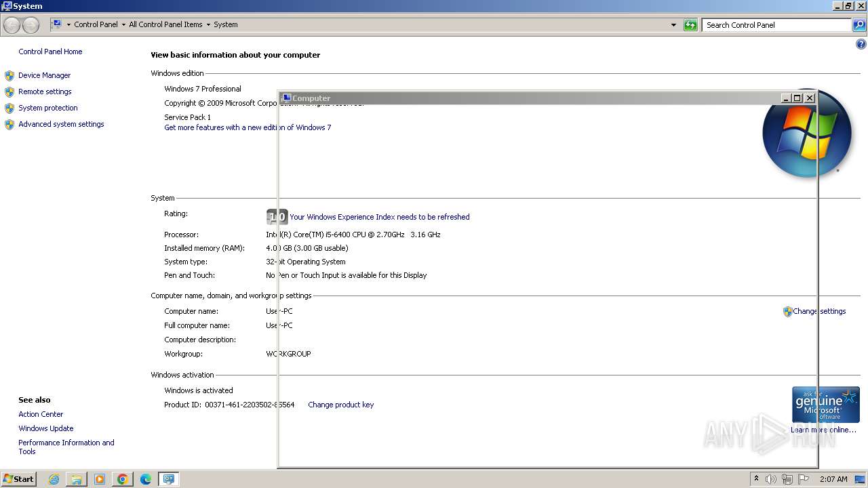Click the search magnifier icon
Image resolution: width=868 pixels, height=488 pixels.
(859, 25)
